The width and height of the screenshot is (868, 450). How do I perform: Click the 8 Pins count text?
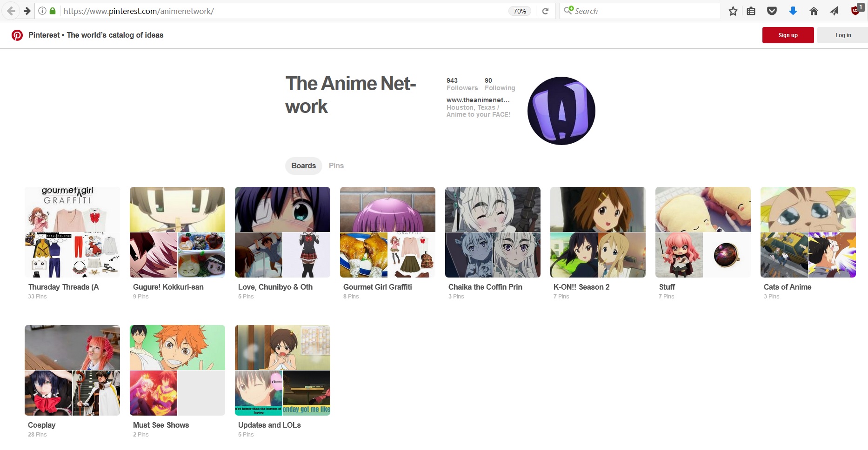[x=351, y=297]
